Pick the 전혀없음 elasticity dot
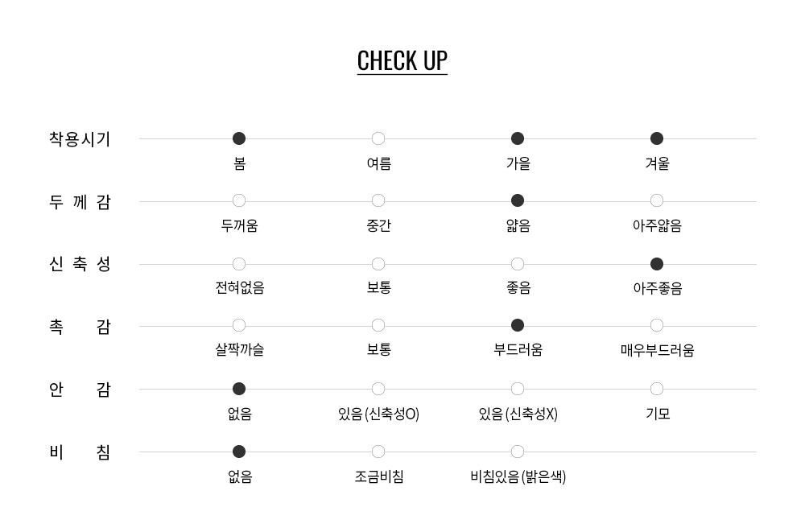 (239, 264)
